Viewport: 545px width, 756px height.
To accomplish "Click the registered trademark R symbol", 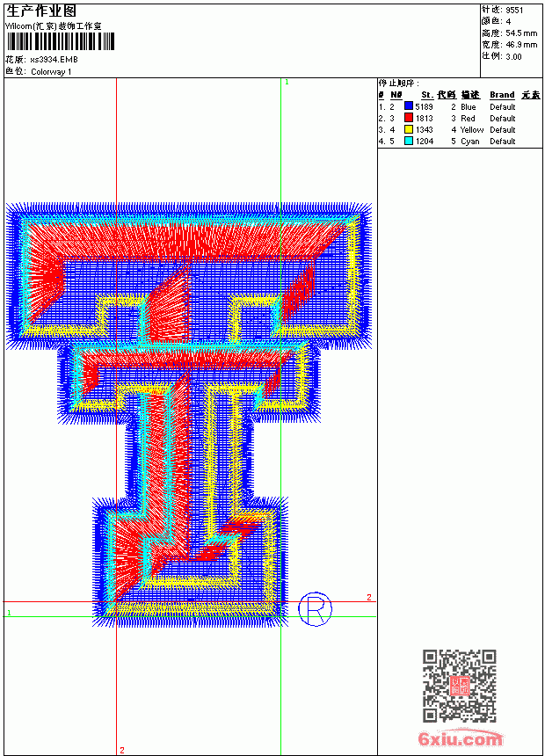I will (x=315, y=609).
